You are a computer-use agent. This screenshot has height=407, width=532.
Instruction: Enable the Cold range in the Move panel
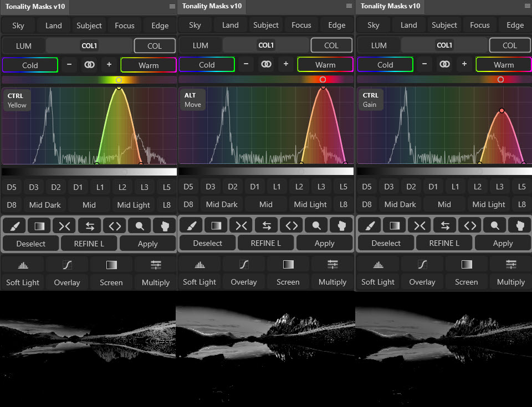pyautogui.click(x=207, y=64)
